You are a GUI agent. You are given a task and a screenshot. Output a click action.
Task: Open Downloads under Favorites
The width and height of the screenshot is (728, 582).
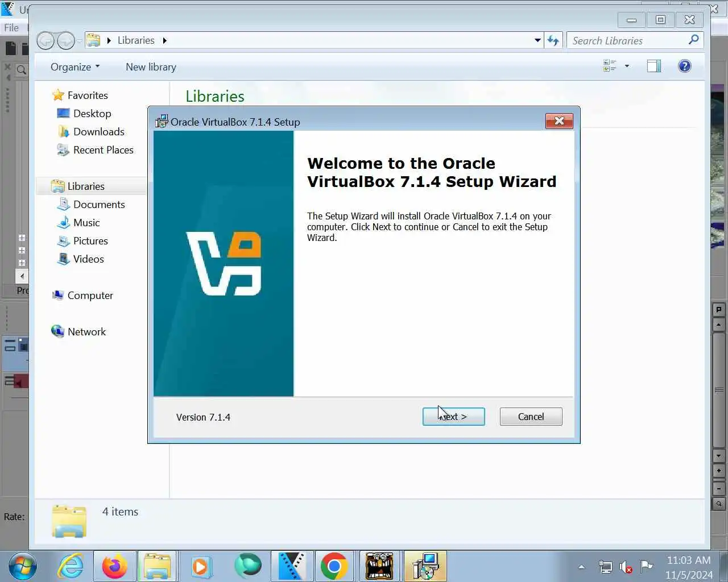99,132
